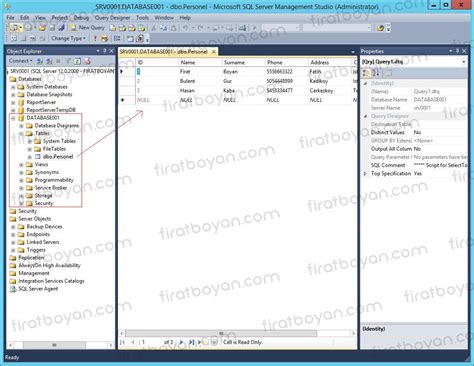Click the Open File folder icon

click(42, 28)
